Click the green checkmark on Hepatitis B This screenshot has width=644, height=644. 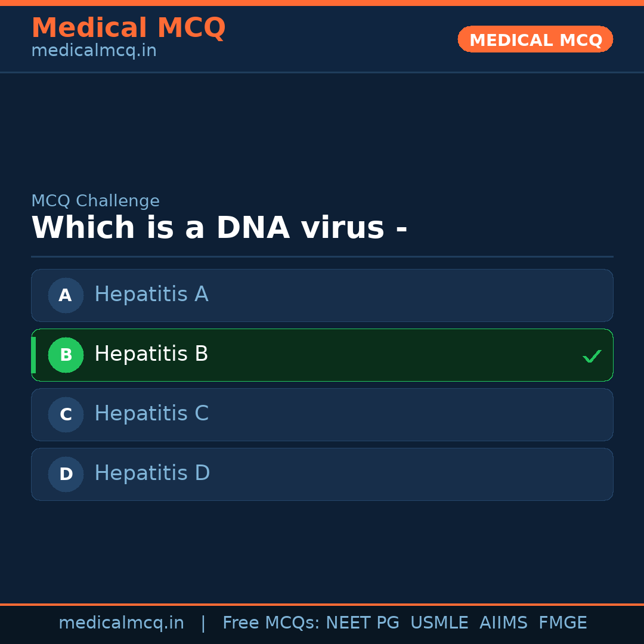pos(592,356)
